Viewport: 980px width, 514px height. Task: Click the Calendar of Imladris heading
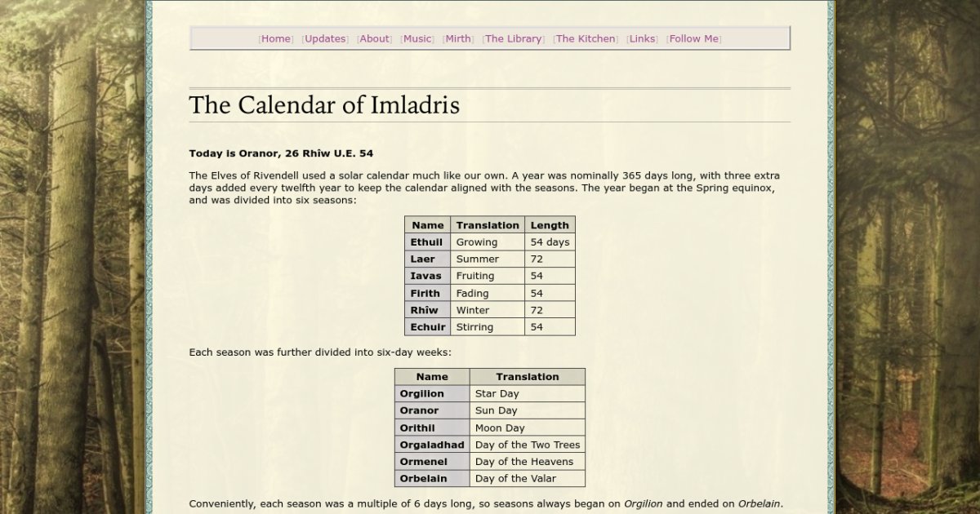coord(324,105)
